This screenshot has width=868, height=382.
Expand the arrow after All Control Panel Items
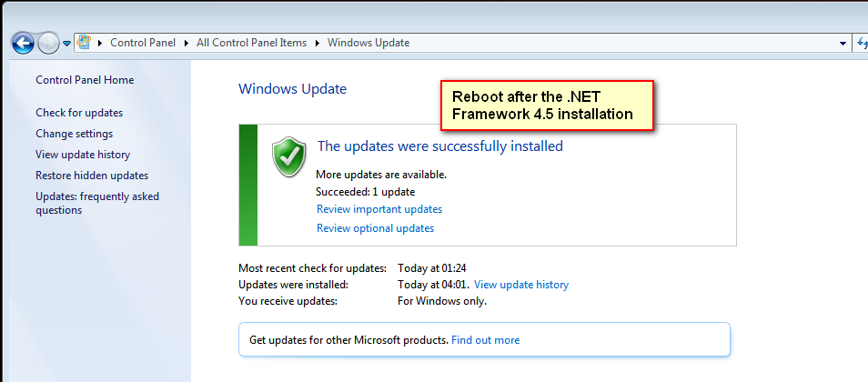pos(318,43)
